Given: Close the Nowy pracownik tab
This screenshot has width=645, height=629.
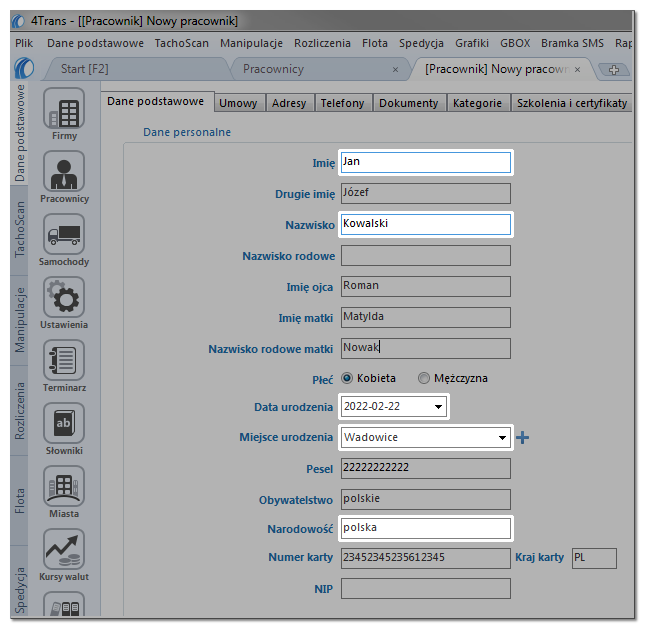Looking at the screenshot, I should (578, 70).
